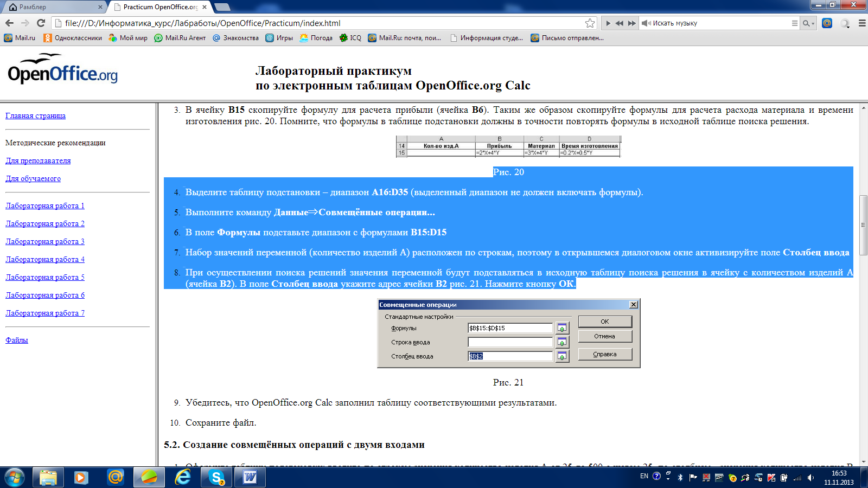Click the OpenOffice.org logo

click(x=62, y=69)
